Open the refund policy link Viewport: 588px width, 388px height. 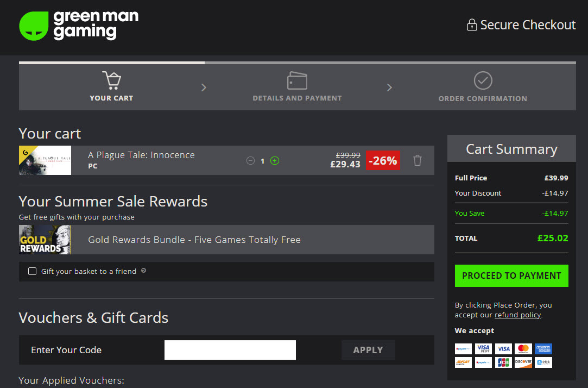point(517,315)
